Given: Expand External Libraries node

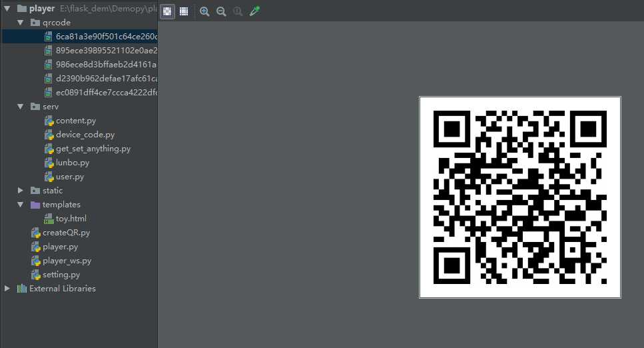Looking at the screenshot, I should (7, 289).
